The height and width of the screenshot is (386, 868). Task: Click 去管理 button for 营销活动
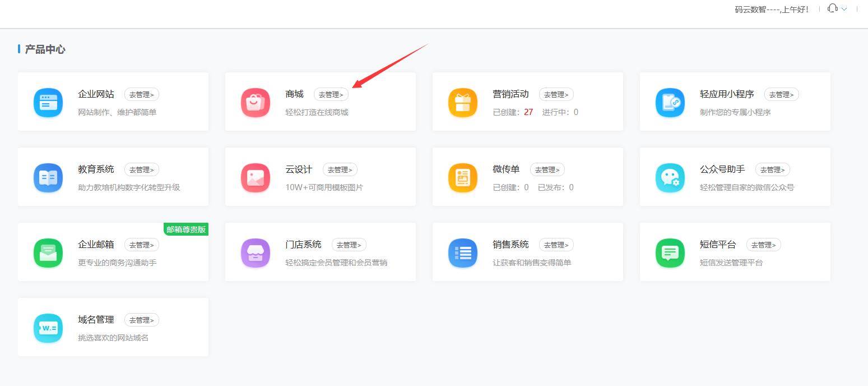click(556, 95)
